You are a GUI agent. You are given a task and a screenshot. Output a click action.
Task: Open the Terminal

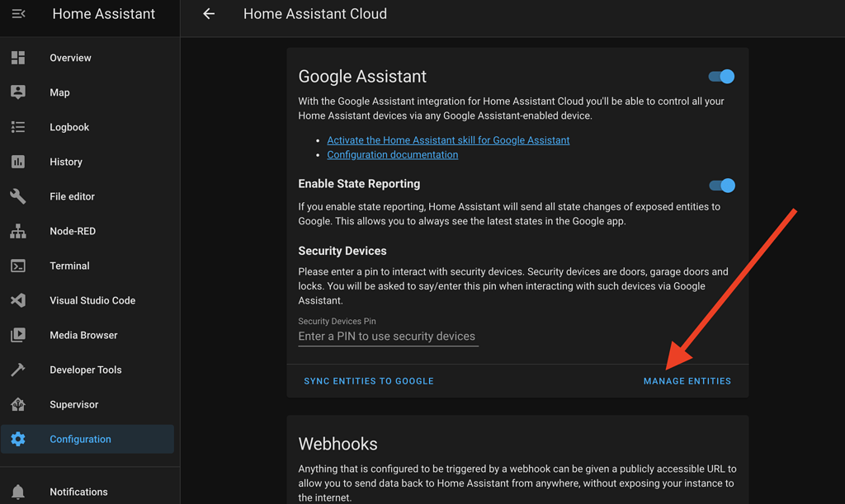click(68, 266)
